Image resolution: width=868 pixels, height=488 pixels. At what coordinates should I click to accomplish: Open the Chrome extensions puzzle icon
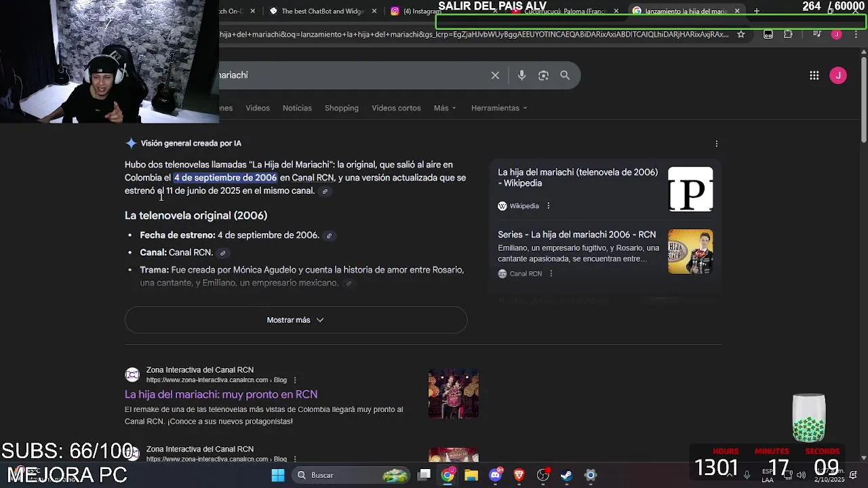pos(788,34)
